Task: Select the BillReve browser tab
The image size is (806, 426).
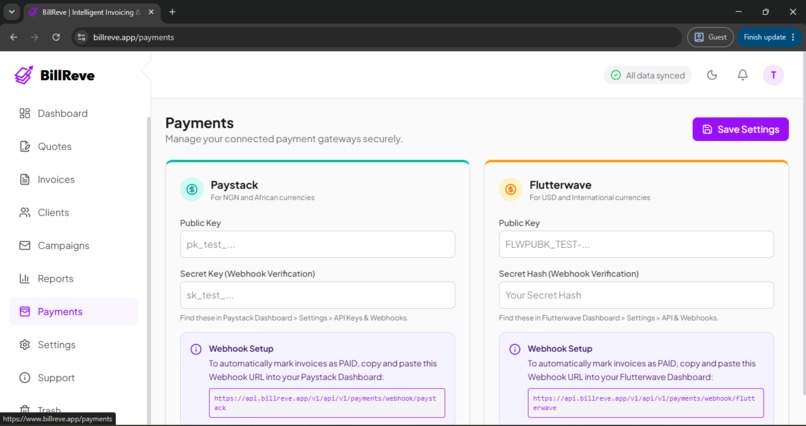Action: click(91, 12)
